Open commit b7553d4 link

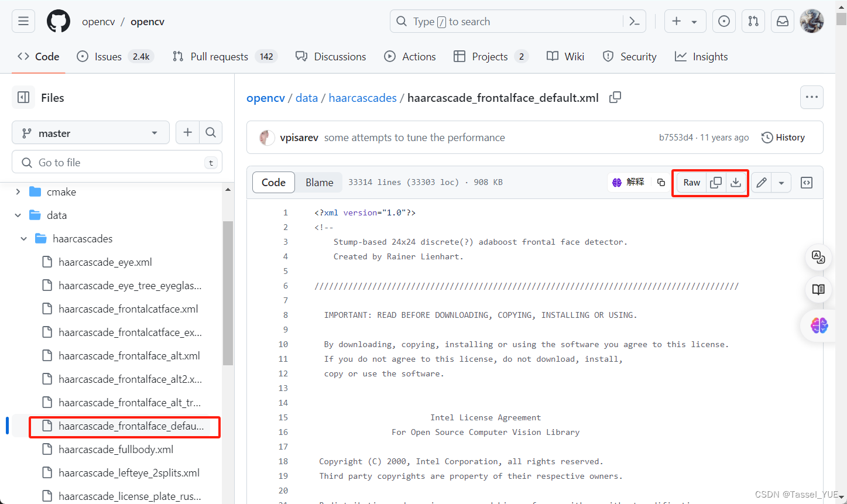[676, 138]
